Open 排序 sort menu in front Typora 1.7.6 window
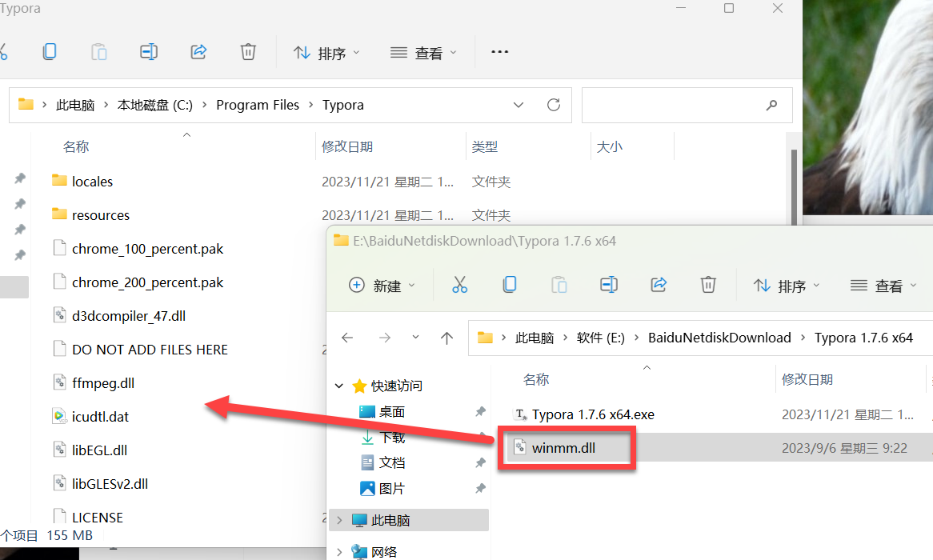This screenshot has width=933, height=560. point(787,286)
